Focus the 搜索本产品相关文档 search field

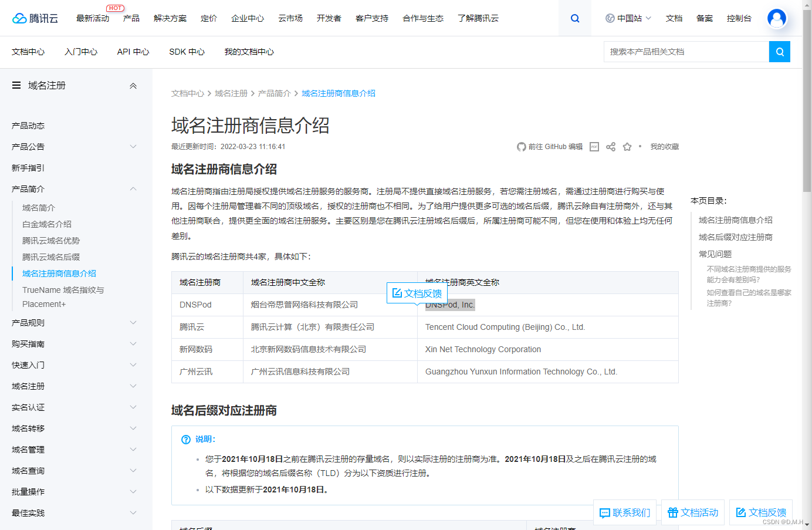[686, 52]
